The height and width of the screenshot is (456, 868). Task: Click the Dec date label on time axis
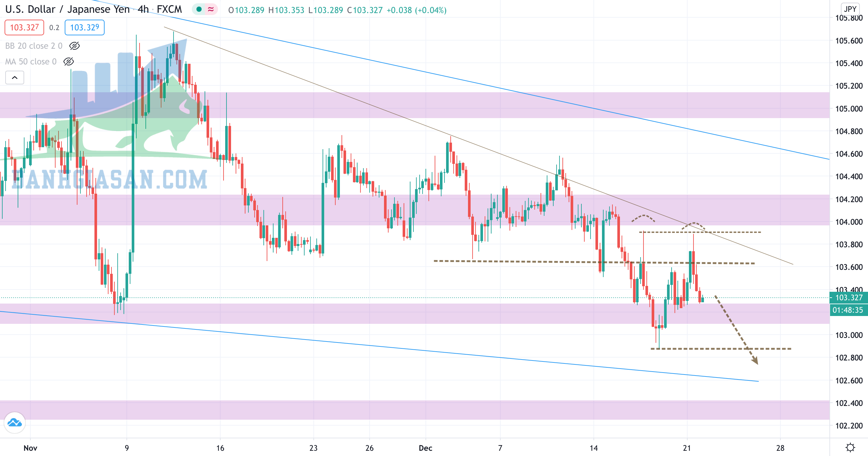(426, 448)
